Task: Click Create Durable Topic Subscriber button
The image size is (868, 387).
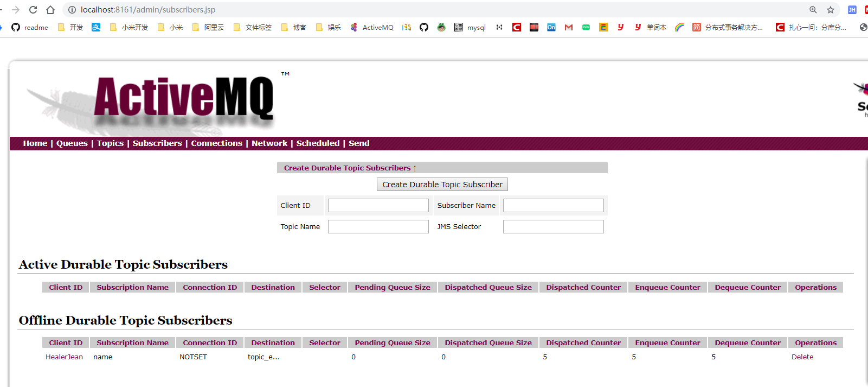Action: 442,185
